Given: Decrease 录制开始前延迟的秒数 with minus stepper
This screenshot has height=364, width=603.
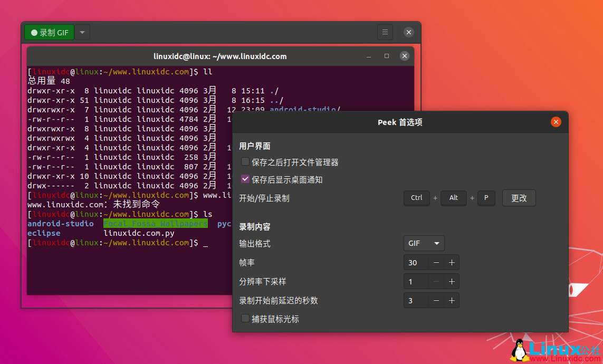Looking at the screenshot, I should [x=437, y=300].
